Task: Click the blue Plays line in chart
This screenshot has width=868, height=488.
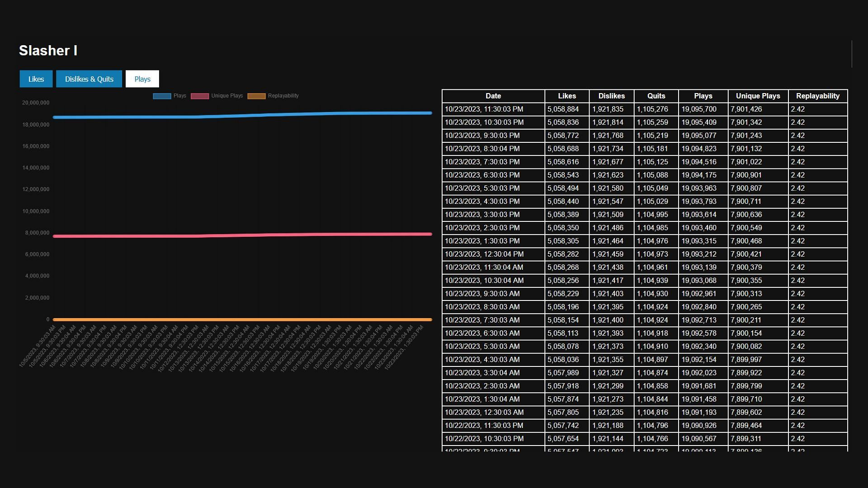Action: pyautogui.click(x=242, y=116)
